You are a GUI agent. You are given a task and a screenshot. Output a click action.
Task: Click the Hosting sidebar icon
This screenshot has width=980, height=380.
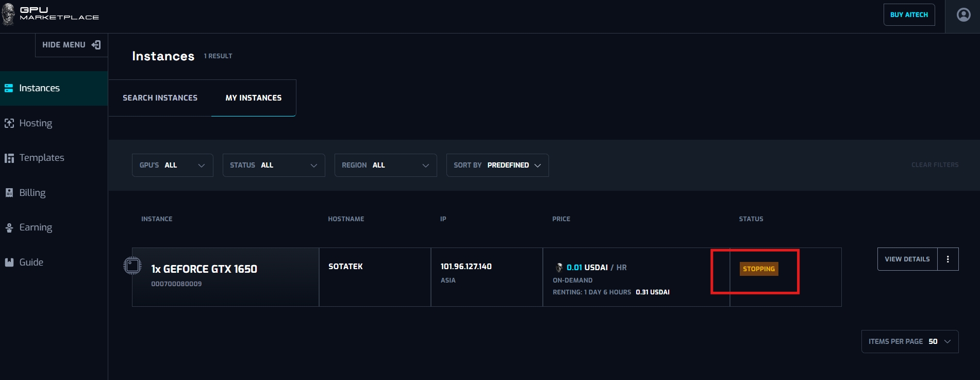click(9, 123)
